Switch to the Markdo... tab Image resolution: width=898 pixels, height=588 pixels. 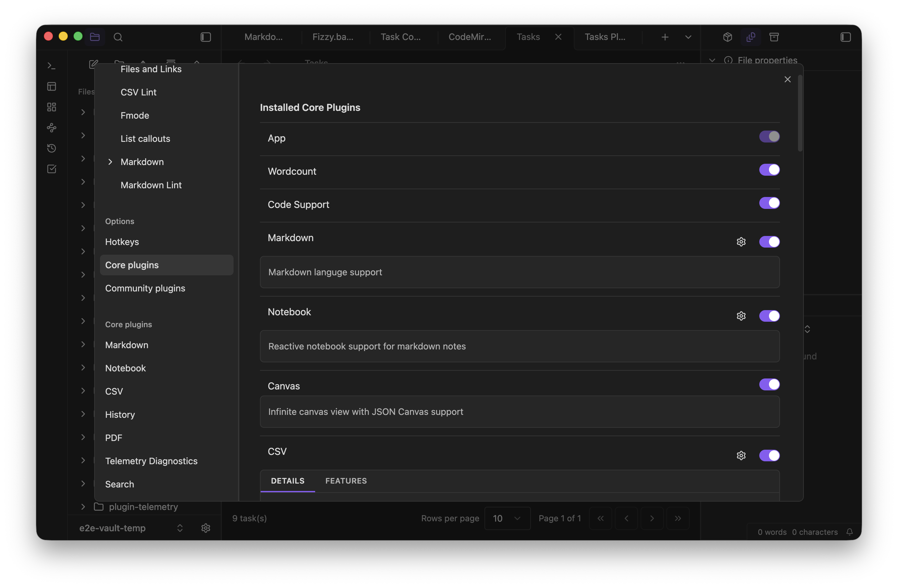pyautogui.click(x=263, y=37)
